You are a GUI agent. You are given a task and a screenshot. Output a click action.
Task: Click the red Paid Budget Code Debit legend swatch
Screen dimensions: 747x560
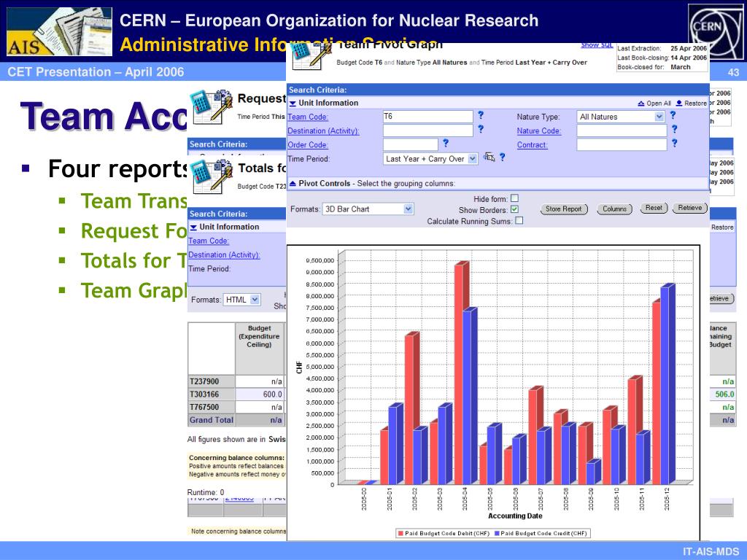pos(400,533)
